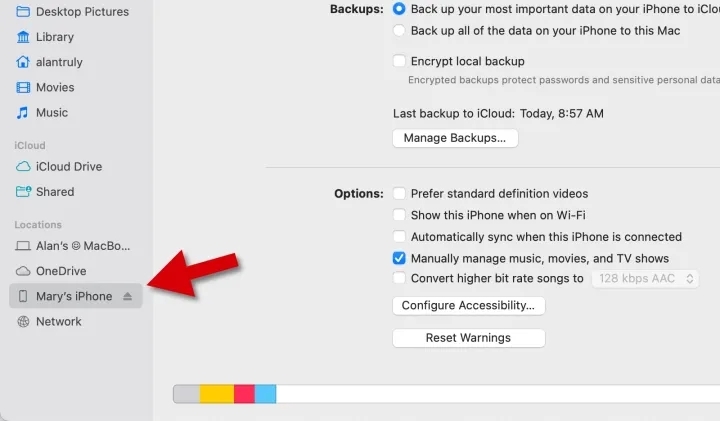The height and width of the screenshot is (421, 720).
Task: Uncheck Manually manage music, movies, and TV shows
Action: pyautogui.click(x=399, y=258)
